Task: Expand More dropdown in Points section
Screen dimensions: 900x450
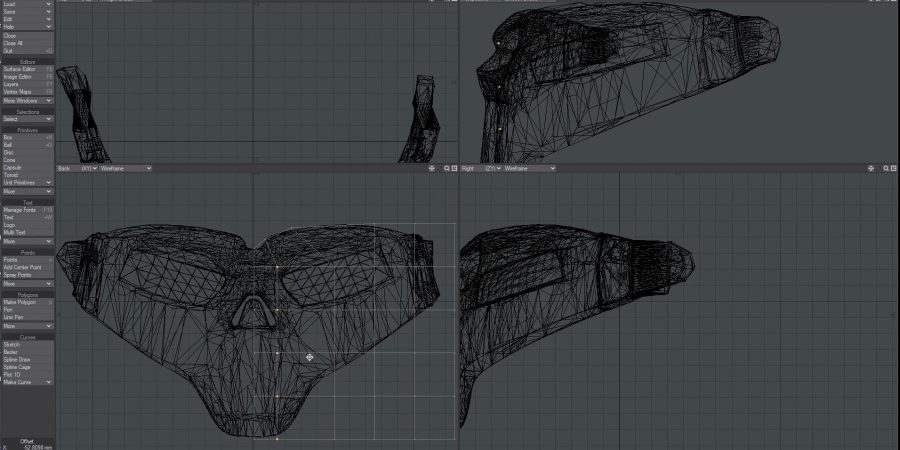Action: (x=27, y=284)
